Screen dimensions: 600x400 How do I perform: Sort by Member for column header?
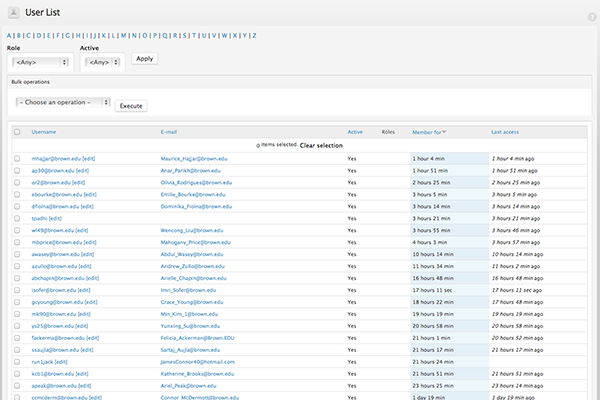tap(427, 132)
